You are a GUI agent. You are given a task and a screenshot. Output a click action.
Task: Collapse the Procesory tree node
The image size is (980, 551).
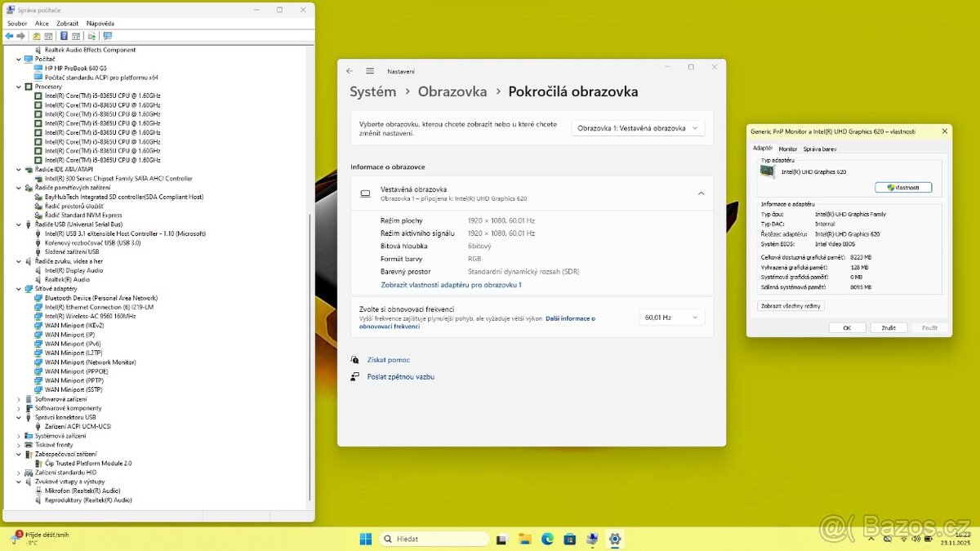(x=19, y=87)
